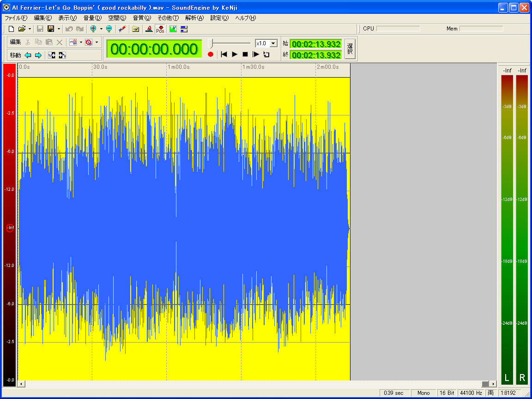Open the ファイル(F) file menu

16,18
